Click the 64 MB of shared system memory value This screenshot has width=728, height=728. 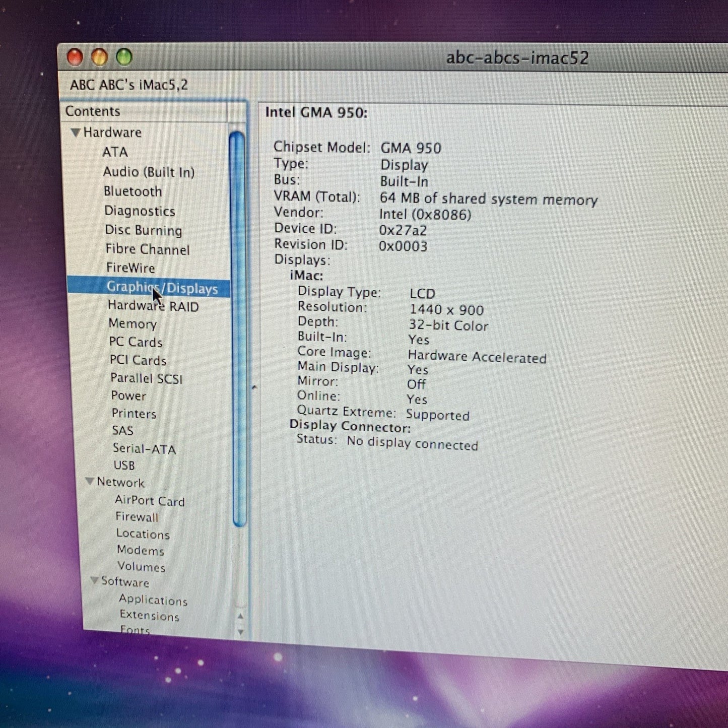tap(489, 199)
